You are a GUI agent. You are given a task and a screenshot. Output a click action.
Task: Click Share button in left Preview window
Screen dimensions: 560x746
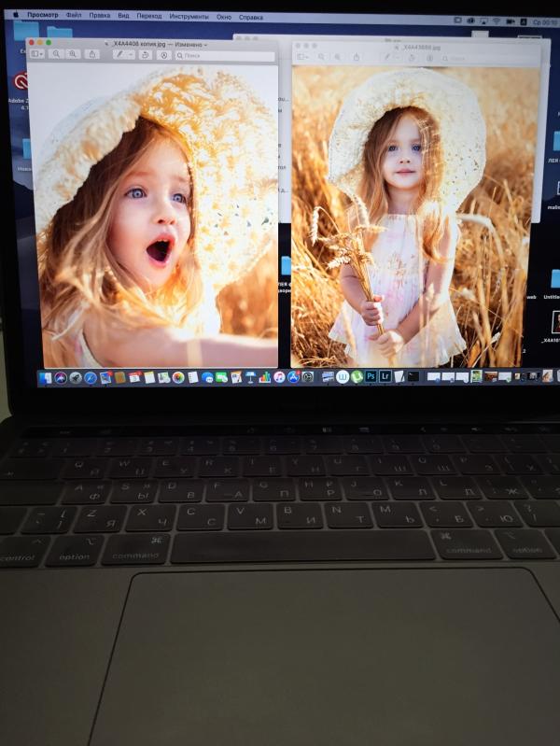(91, 55)
